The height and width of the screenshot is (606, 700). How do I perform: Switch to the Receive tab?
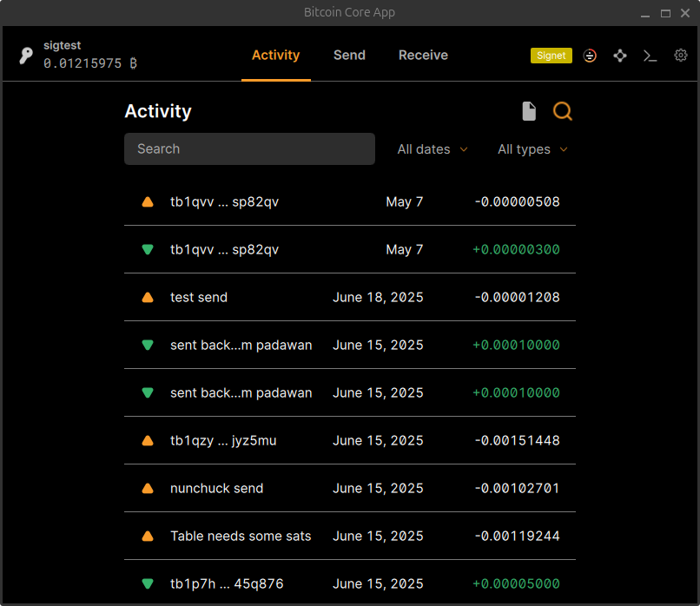[423, 55]
